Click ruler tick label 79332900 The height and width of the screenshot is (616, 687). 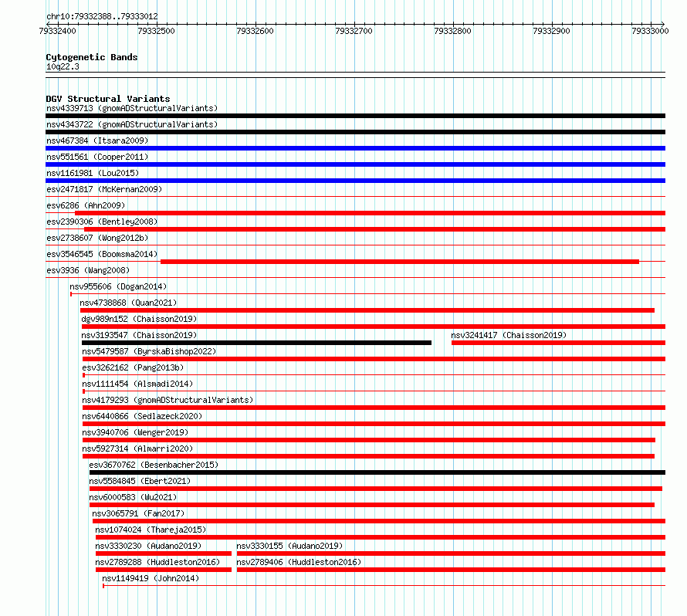[x=551, y=31]
